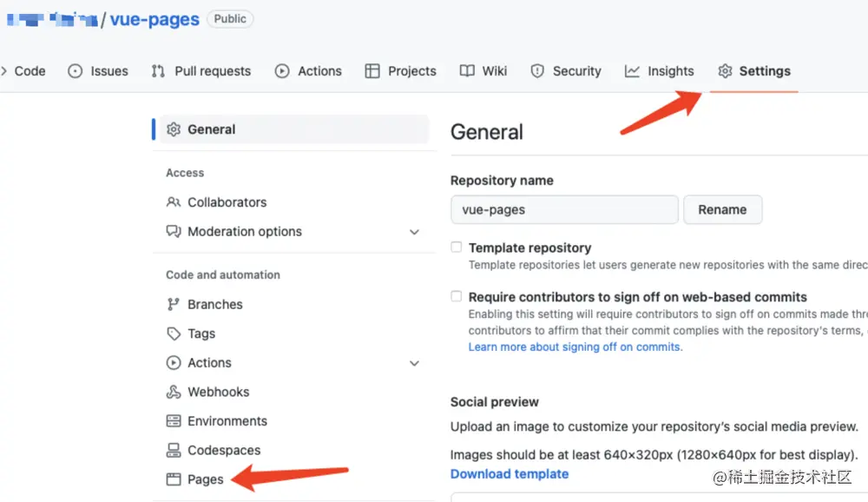Open the Download template link
The image size is (868, 502).
510,473
